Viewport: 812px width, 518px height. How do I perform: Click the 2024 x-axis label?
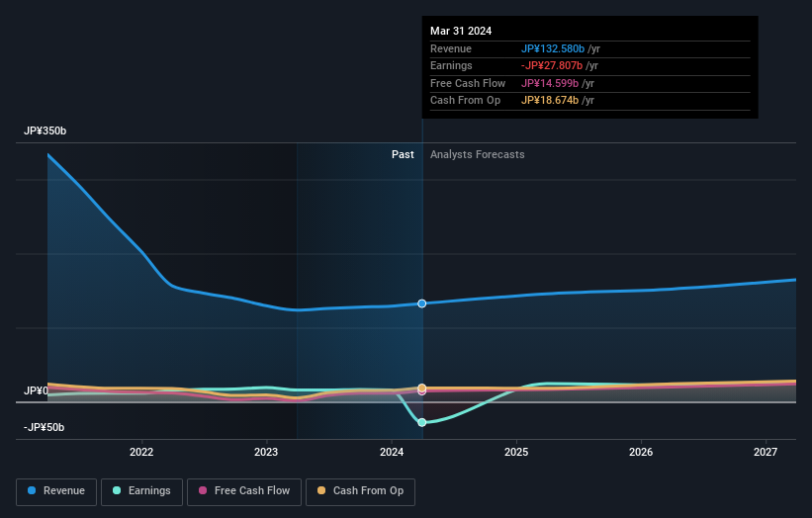(x=392, y=452)
